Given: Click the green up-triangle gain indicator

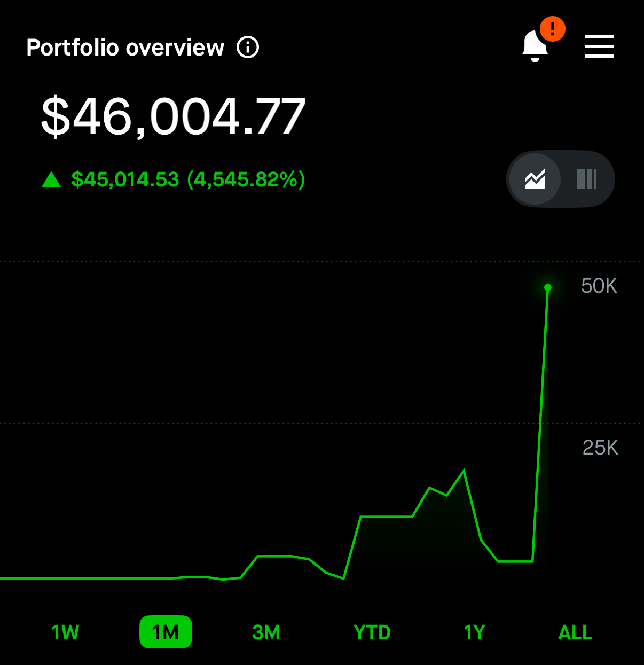Looking at the screenshot, I should click(51, 179).
